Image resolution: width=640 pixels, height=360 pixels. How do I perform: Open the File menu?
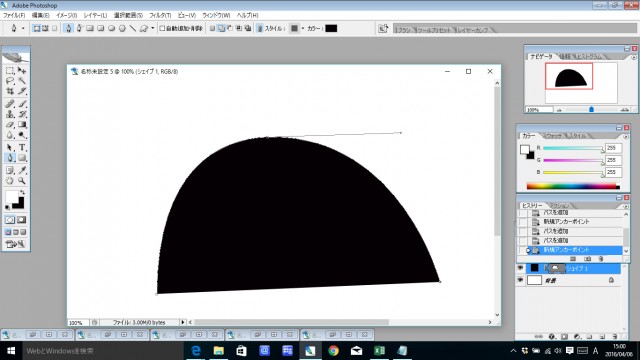[x=14, y=15]
